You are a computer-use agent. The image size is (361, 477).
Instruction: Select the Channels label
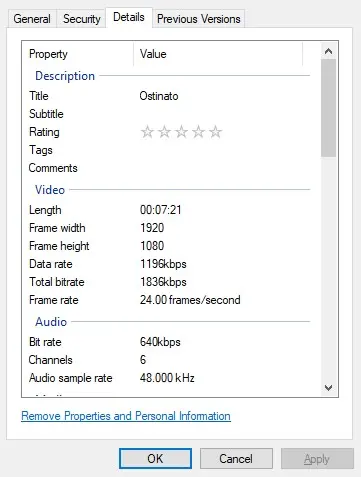50,360
